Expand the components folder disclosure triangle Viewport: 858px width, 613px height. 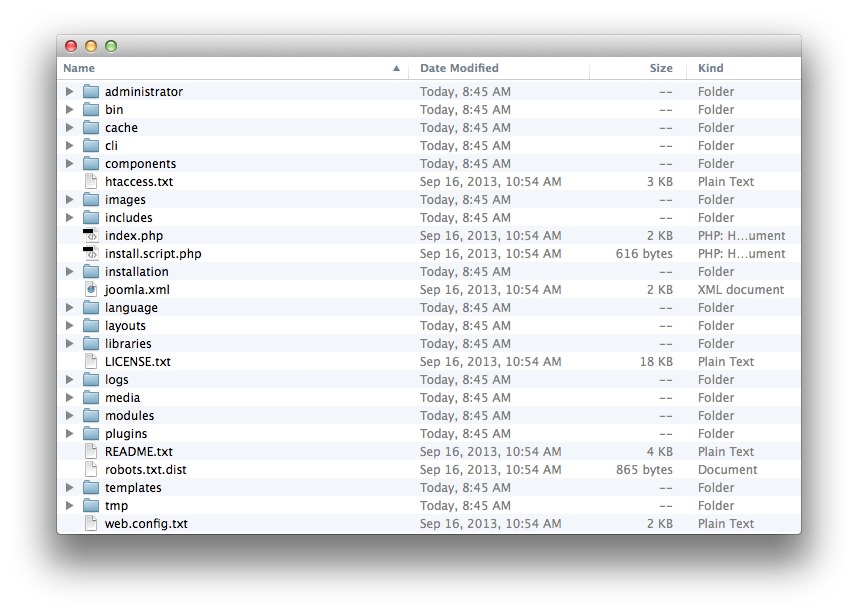point(69,164)
